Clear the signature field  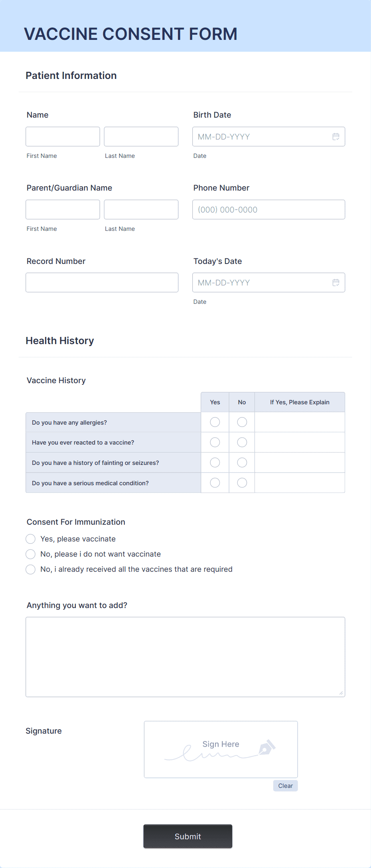tap(285, 786)
